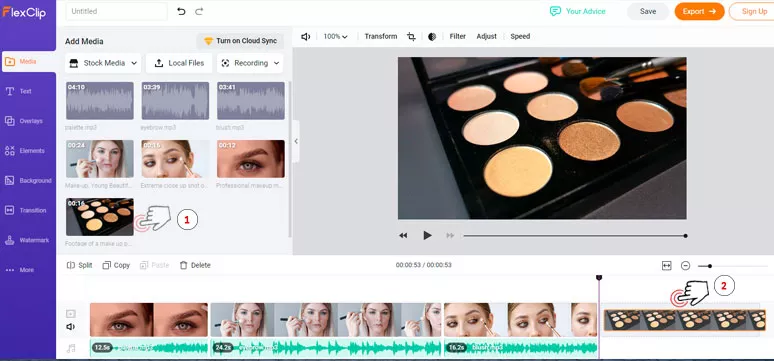Edit the Untitled project name field
The width and height of the screenshot is (774, 361).
(116, 11)
